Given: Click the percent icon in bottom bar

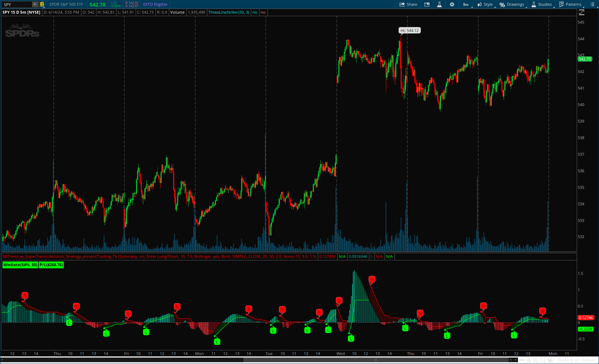Looking at the screenshot, I should 550,360.
